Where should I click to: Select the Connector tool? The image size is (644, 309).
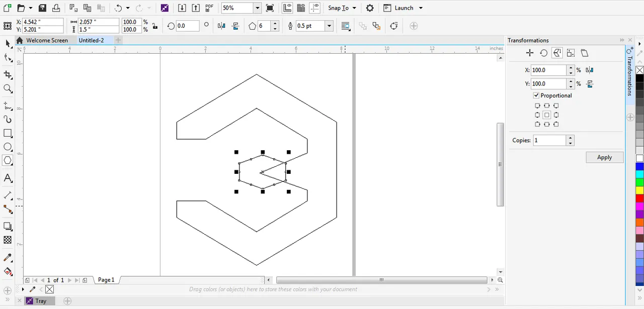click(8, 209)
